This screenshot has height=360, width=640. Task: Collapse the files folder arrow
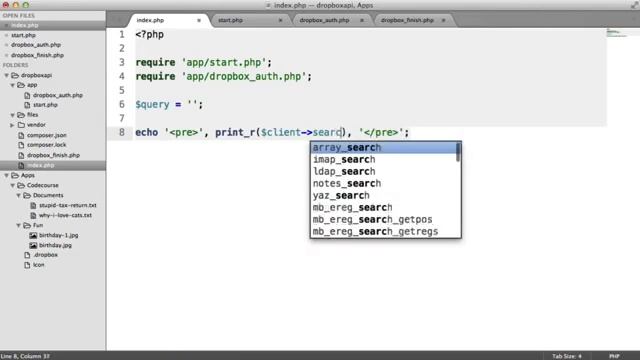[x=13, y=115]
